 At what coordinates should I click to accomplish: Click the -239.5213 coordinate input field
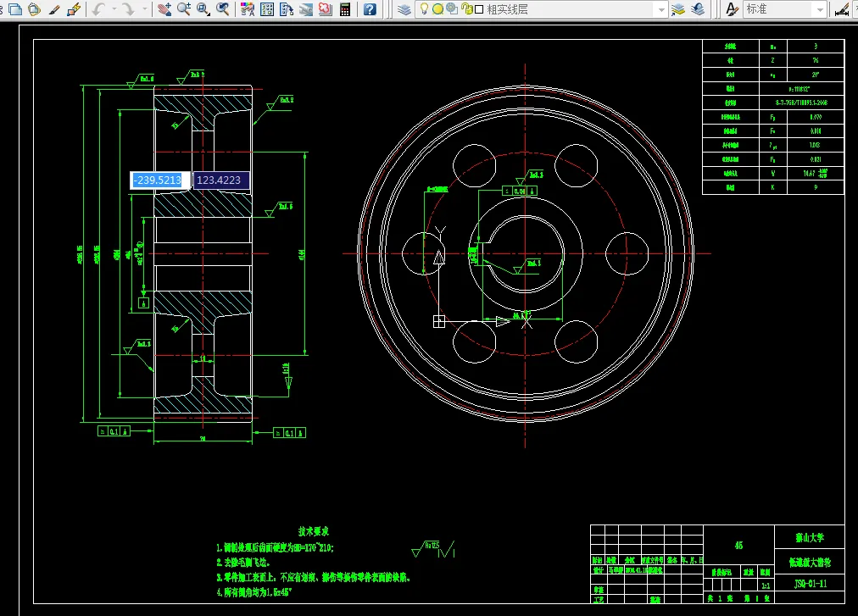159,180
